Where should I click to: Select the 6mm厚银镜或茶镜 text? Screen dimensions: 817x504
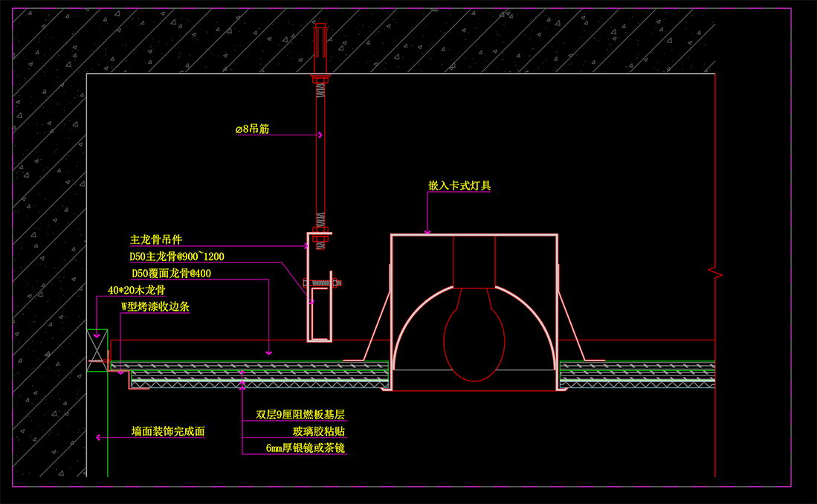coord(305,448)
